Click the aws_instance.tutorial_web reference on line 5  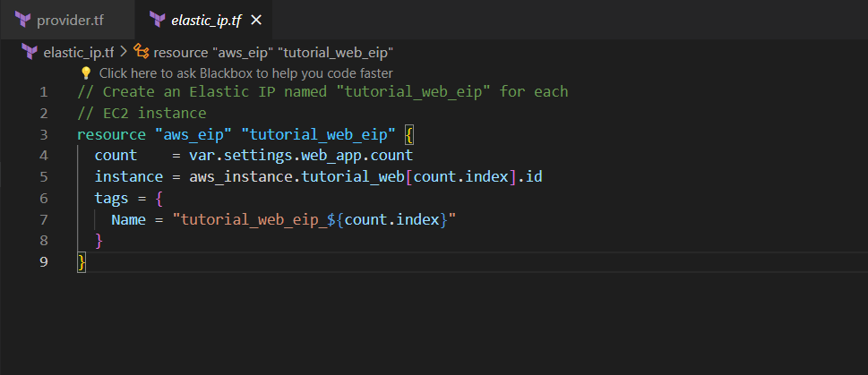click(x=296, y=177)
